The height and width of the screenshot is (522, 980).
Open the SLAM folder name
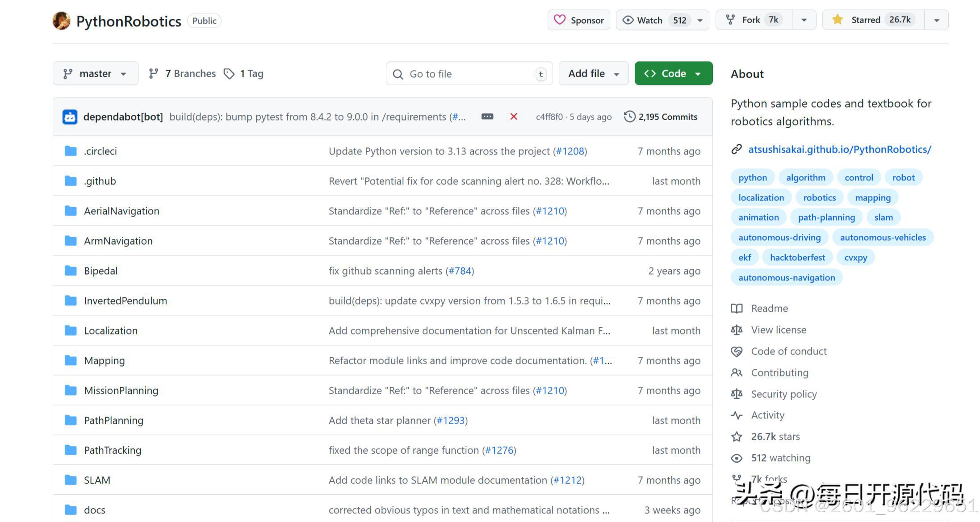click(x=97, y=480)
